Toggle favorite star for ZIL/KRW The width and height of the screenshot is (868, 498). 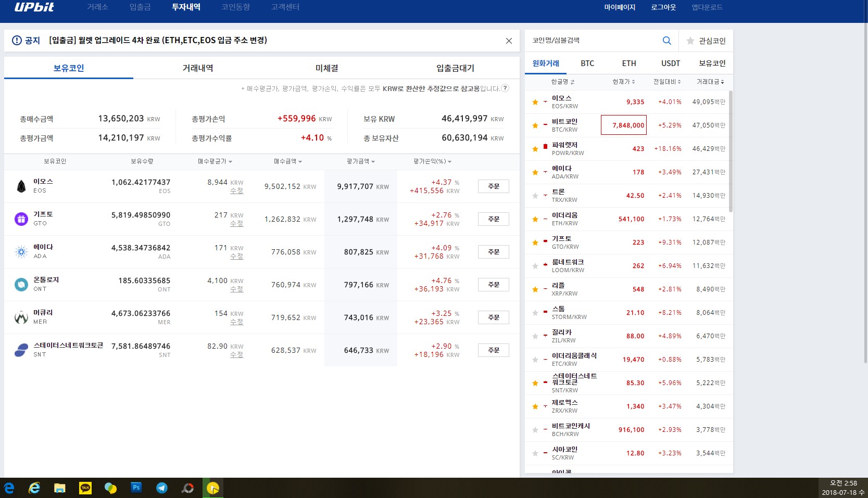535,336
